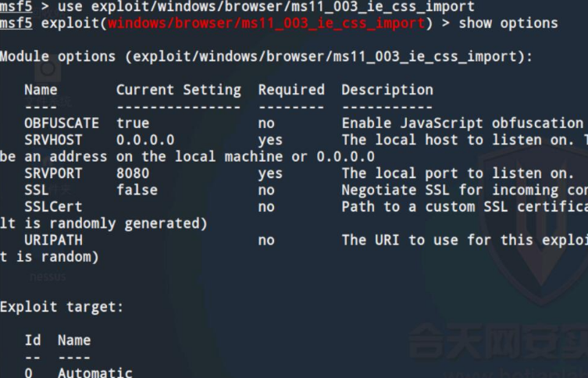Image resolution: width=588 pixels, height=378 pixels.
Task: Click the 8080 port value
Action: (x=133, y=173)
